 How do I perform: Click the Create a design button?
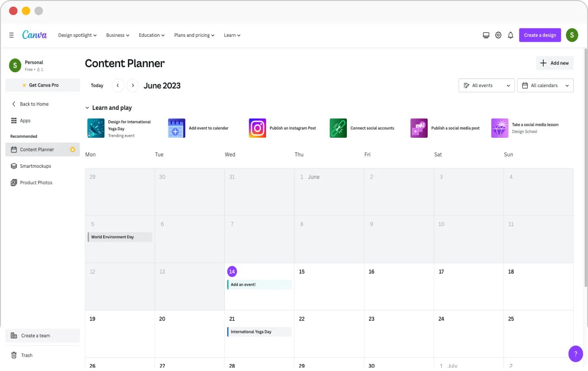coord(540,35)
